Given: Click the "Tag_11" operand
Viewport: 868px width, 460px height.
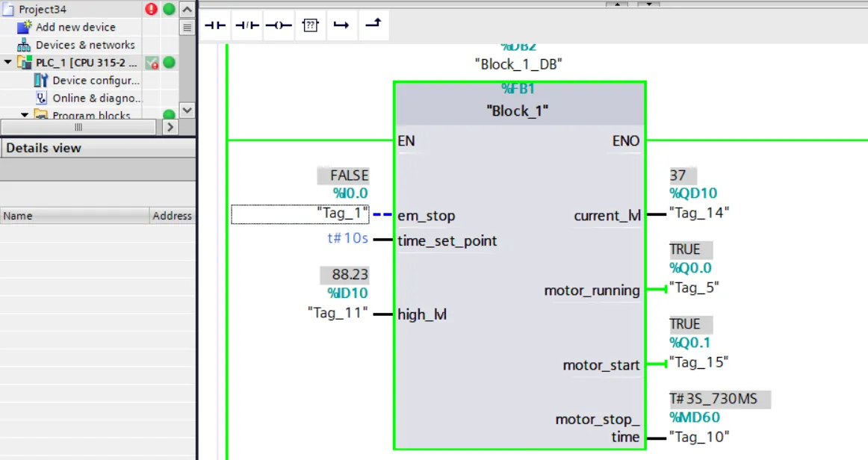Looking at the screenshot, I should click(x=338, y=313).
